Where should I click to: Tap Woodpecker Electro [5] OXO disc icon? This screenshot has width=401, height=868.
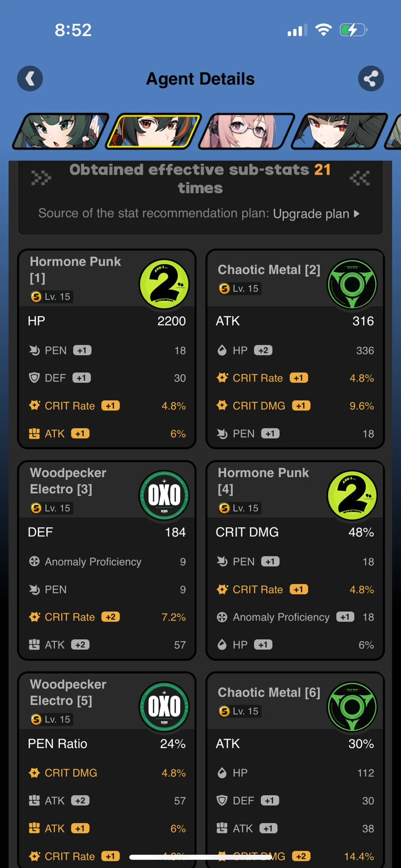164,707
